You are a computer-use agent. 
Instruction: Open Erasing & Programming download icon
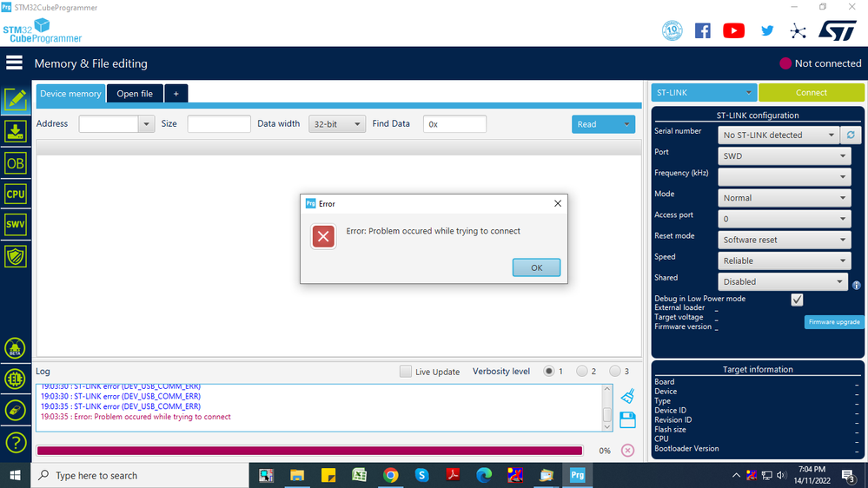pos(15,132)
